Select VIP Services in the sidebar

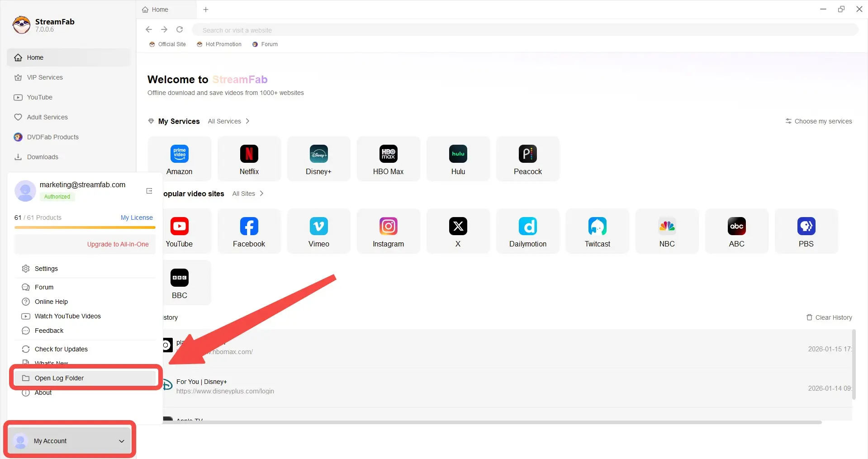pyautogui.click(x=69, y=77)
